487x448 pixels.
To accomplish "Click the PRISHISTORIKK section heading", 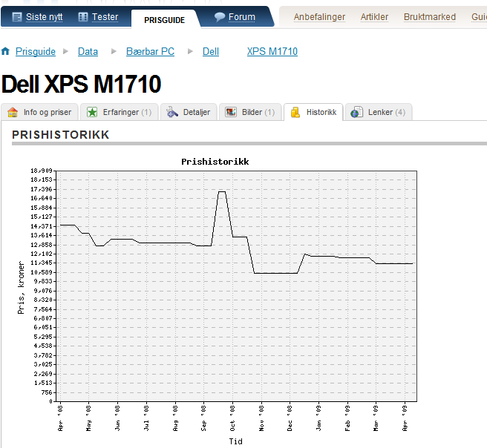I will pos(61,135).
